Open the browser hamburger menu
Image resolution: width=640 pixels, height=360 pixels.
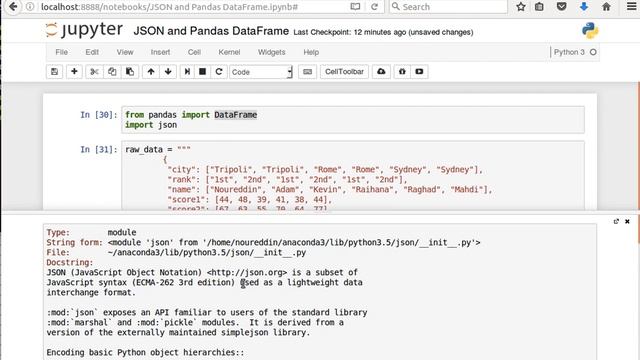pos(631,7)
